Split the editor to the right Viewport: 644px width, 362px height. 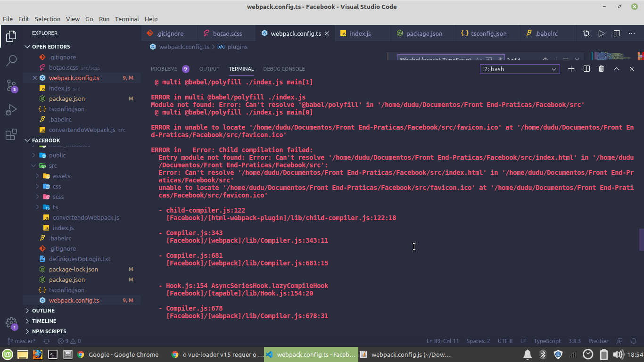(617, 33)
